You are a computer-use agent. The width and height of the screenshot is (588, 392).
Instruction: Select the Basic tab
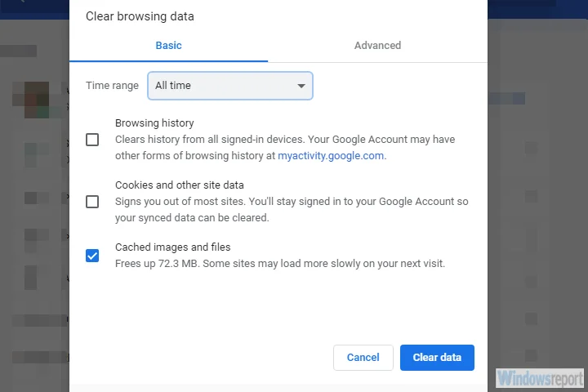tap(168, 46)
